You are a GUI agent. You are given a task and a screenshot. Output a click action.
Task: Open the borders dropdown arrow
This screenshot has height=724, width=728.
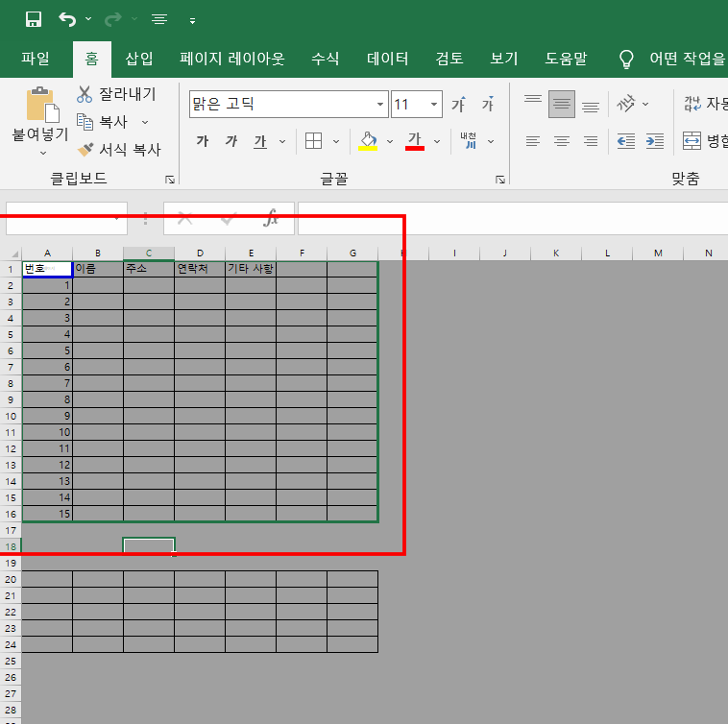(336, 141)
